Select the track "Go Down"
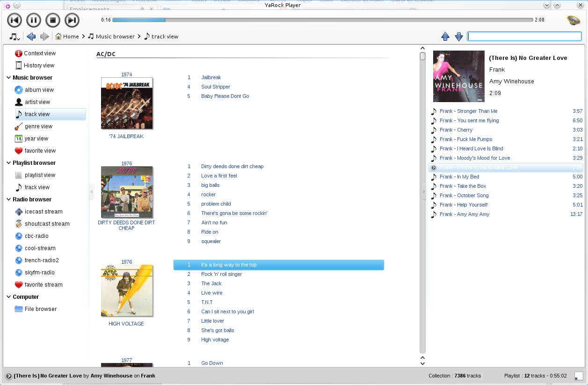Viewport: 588px width, 385px height. [212, 363]
